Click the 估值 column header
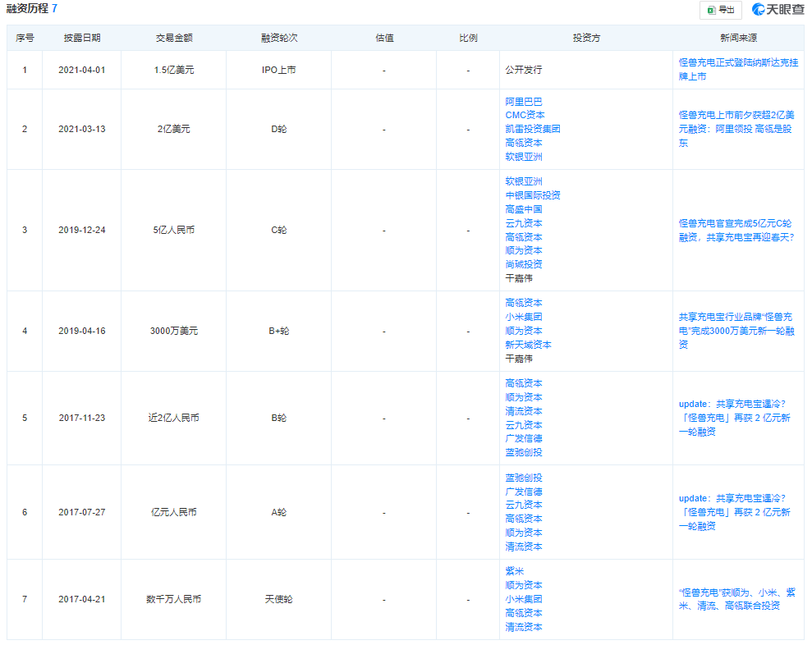This screenshot has height=645, width=812. tap(384, 38)
